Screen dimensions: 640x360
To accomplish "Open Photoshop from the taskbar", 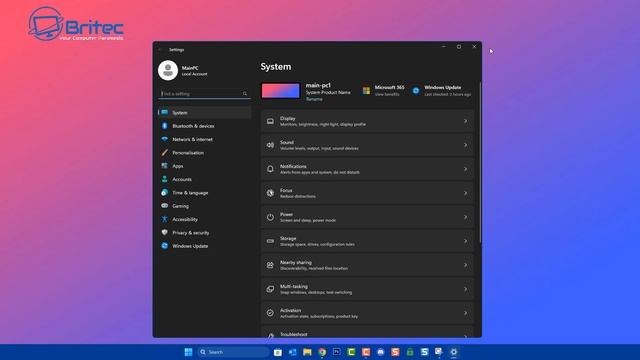I will [336, 352].
